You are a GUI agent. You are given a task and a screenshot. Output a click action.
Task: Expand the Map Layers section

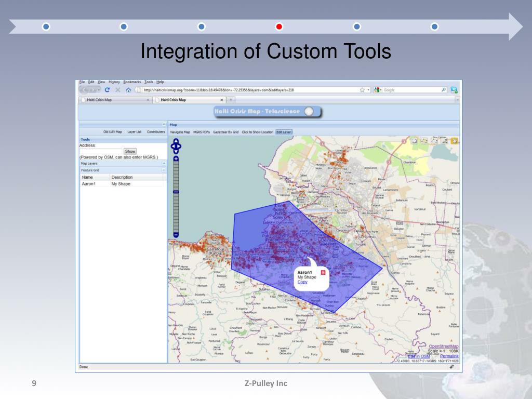[x=164, y=164]
